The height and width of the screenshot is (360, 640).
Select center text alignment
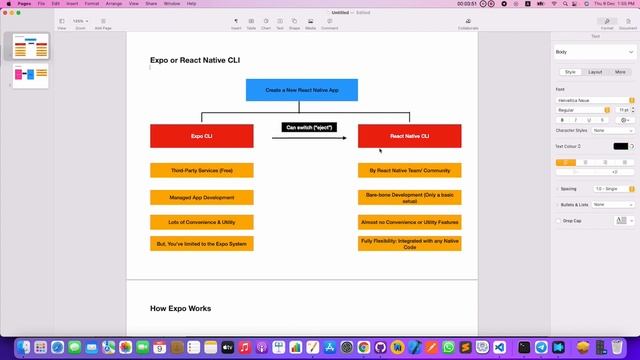(585, 162)
